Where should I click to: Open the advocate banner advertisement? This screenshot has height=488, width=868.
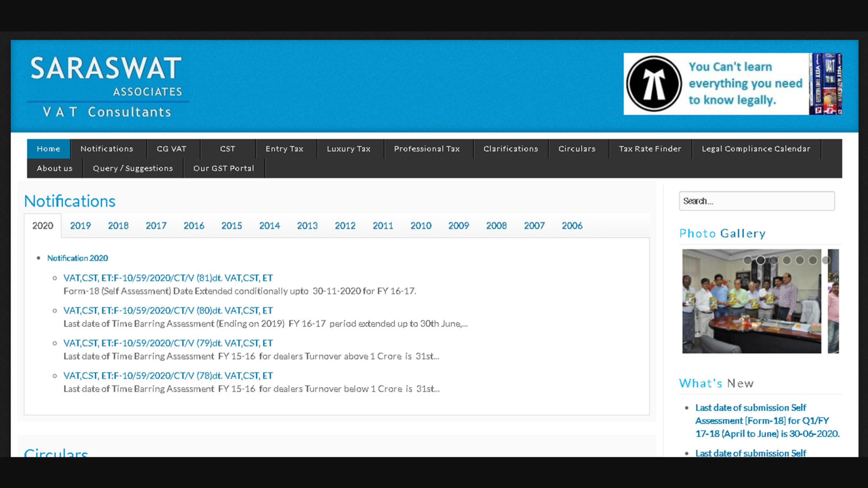tap(733, 83)
